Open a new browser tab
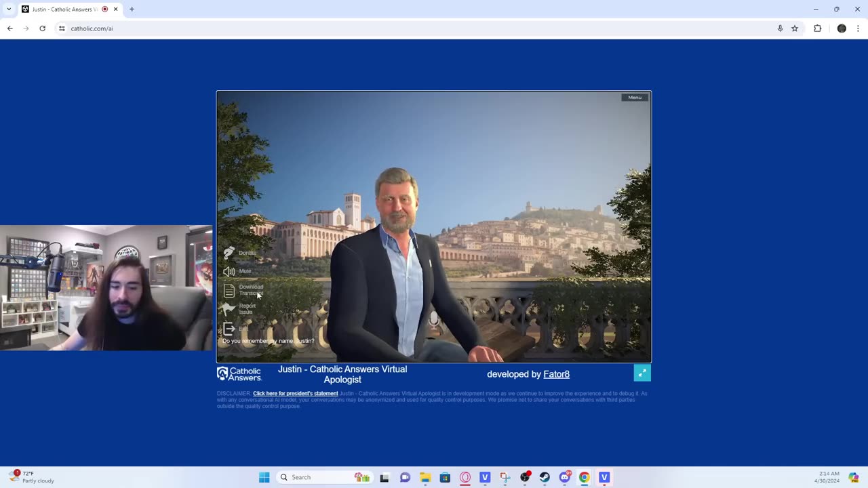The width and height of the screenshot is (868, 488). click(132, 9)
